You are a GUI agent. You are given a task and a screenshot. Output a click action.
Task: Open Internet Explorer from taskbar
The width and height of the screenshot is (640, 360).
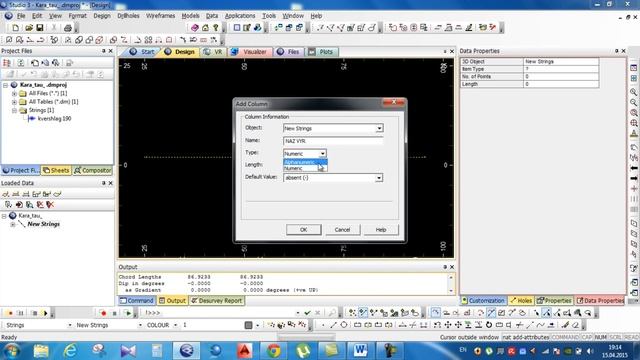point(70,351)
